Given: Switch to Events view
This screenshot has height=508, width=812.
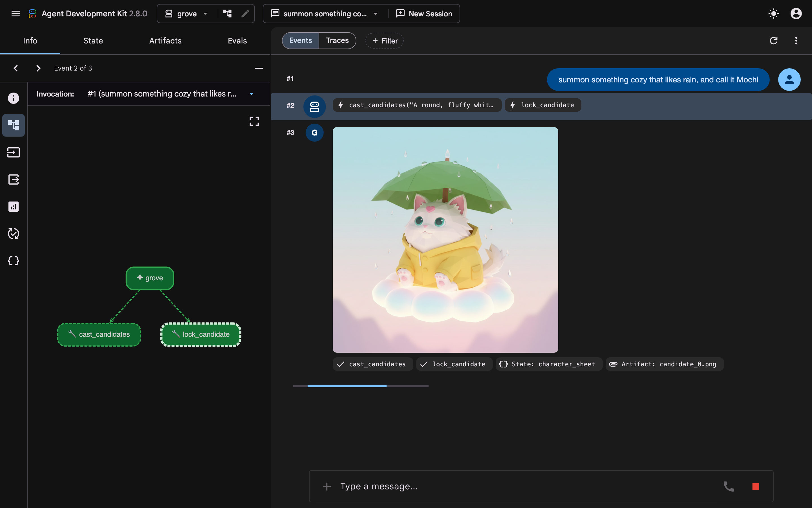Looking at the screenshot, I should click(301, 41).
